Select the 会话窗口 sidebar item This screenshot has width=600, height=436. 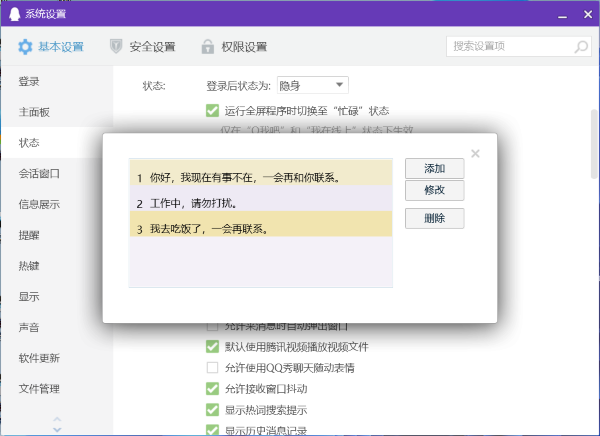[40, 173]
